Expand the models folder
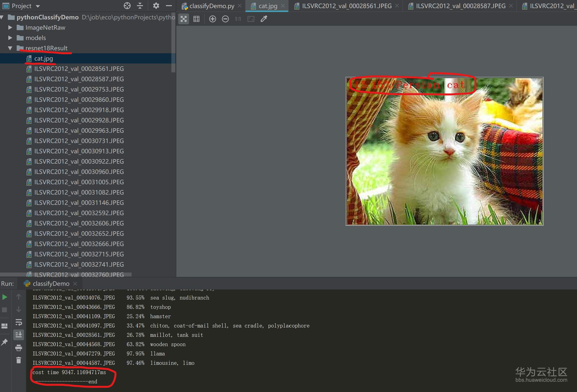The width and height of the screenshot is (577, 392). click(10, 38)
